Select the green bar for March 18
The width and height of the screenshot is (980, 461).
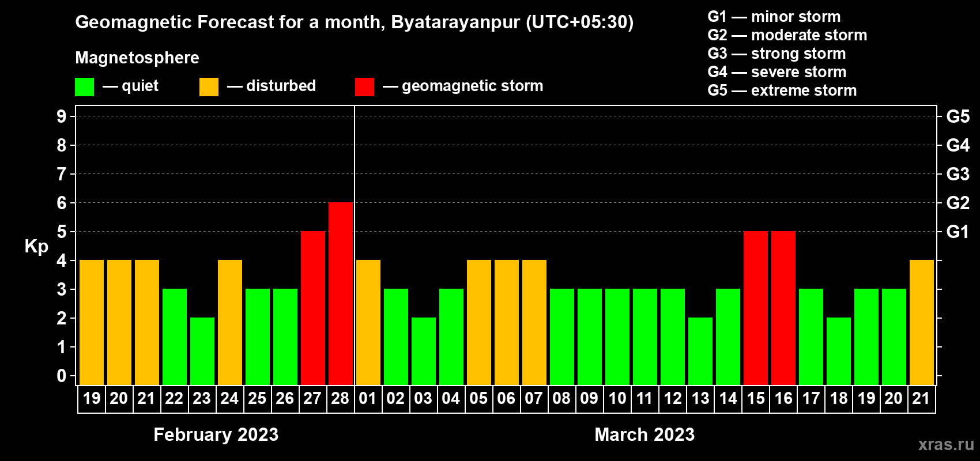839,352
